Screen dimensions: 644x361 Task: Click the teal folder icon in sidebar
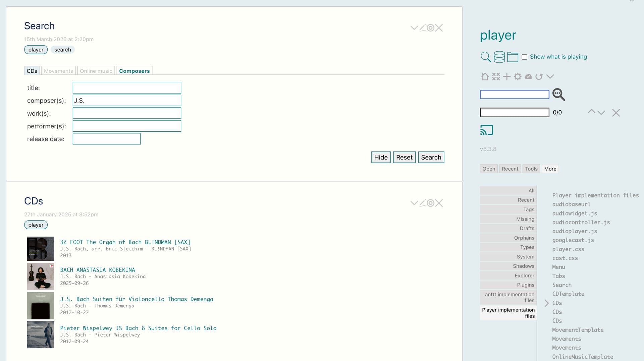(513, 57)
